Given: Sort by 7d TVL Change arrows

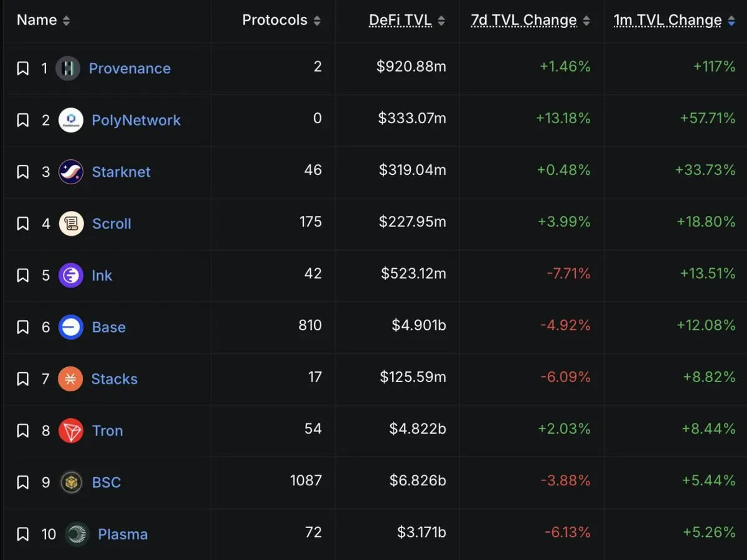Looking at the screenshot, I should pos(586,21).
